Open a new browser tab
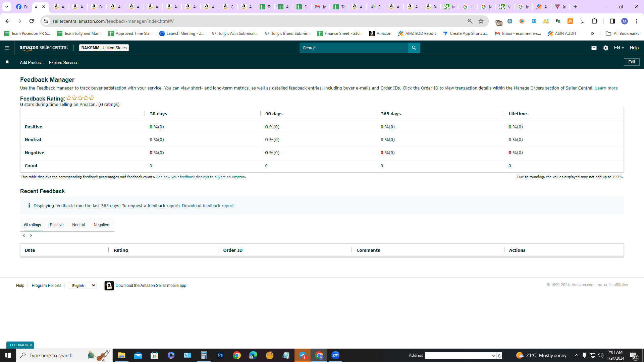This screenshot has width=644, height=362. click(x=575, y=7)
